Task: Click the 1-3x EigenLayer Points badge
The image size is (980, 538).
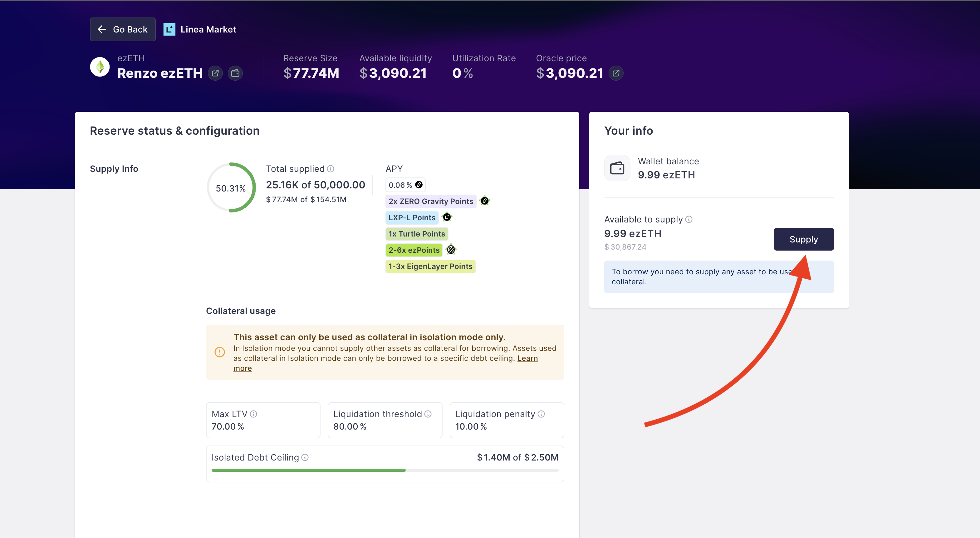Action: pyautogui.click(x=430, y=267)
